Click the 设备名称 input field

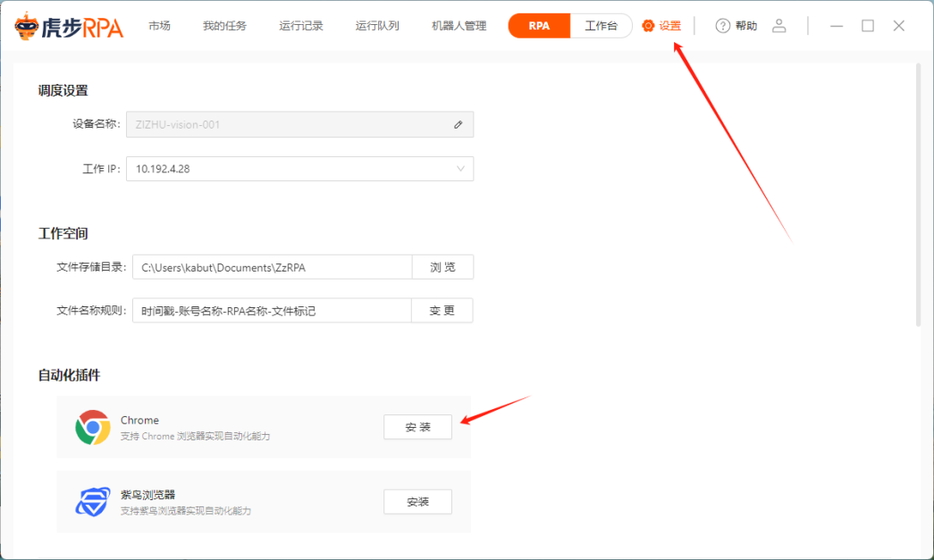point(299,124)
